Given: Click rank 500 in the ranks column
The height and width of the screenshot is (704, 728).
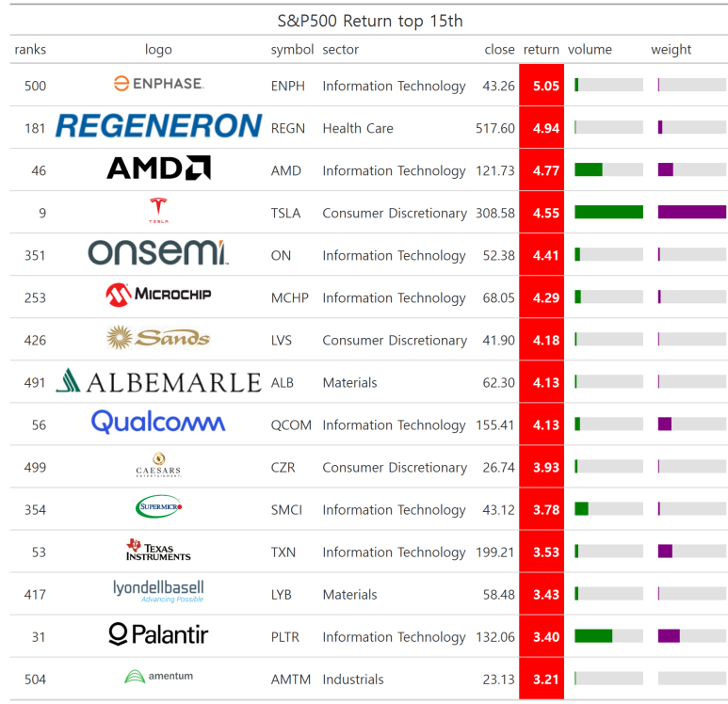Looking at the screenshot, I should click(x=35, y=86).
